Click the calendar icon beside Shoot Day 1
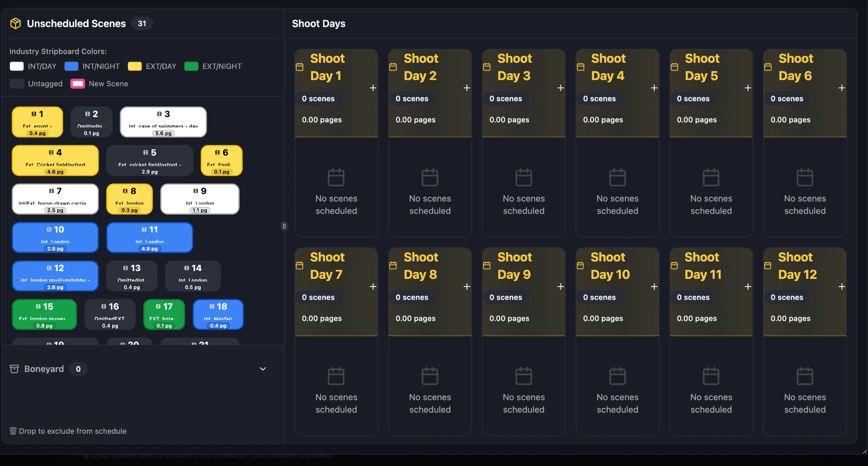Image resolution: width=868 pixels, height=466 pixels. point(299,67)
